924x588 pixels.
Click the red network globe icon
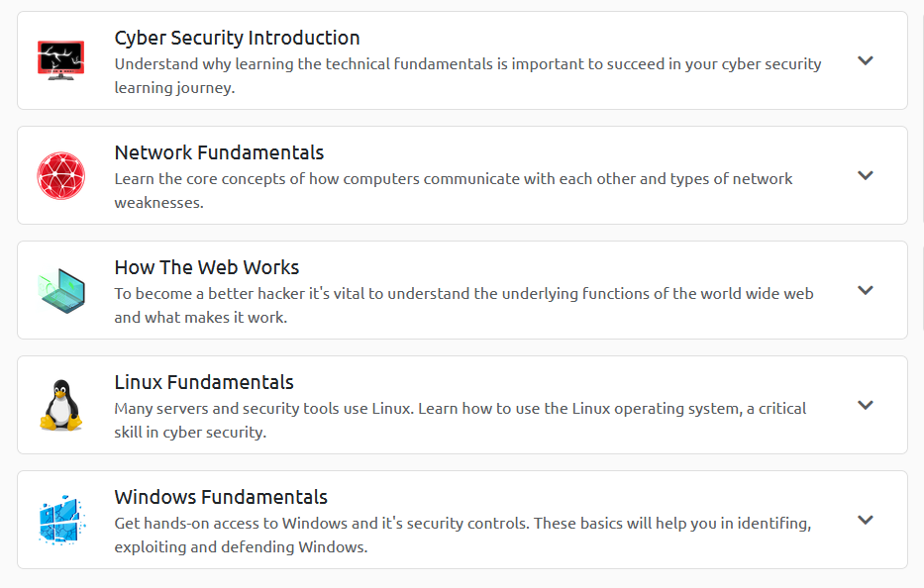tap(61, 175)
